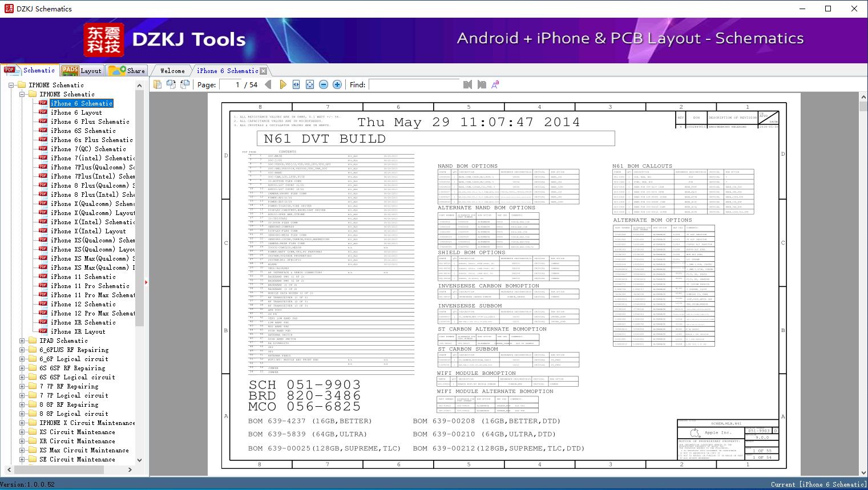
Task: Open iPhone 7(intel) Schematic
Action: (x=92, y=158)
